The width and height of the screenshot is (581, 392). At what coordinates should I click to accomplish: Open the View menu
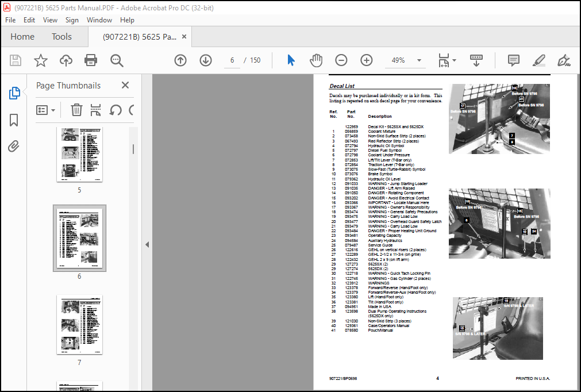click(50, 20)
